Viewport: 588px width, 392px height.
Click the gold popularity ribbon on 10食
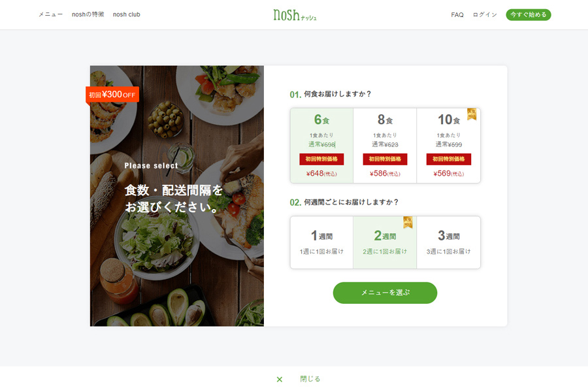point(471,114)
